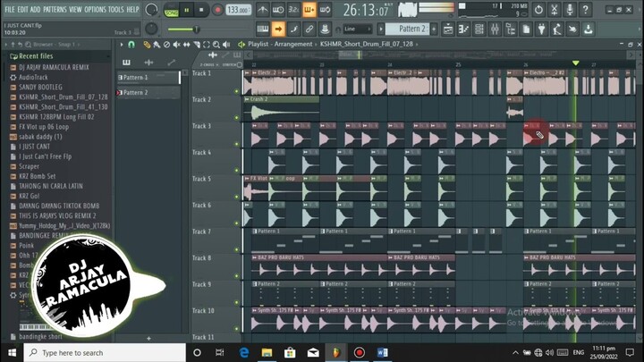Stop playback with the stop button
644x362 pixels.
(x=201, y=10)
